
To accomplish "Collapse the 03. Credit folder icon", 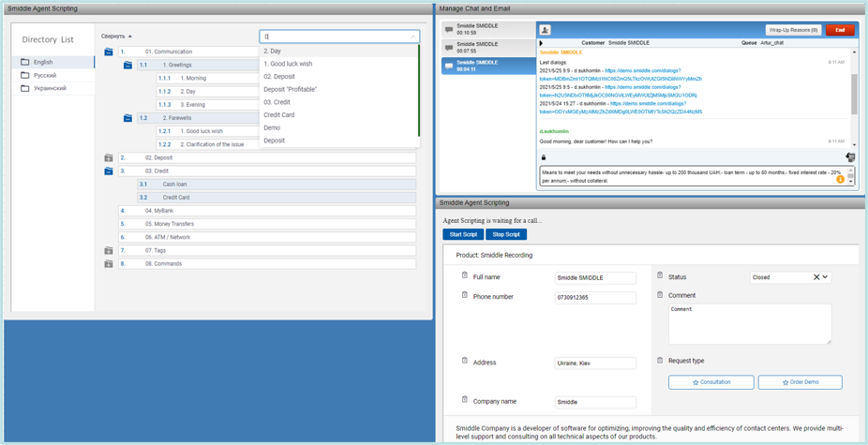I will 109,171.
